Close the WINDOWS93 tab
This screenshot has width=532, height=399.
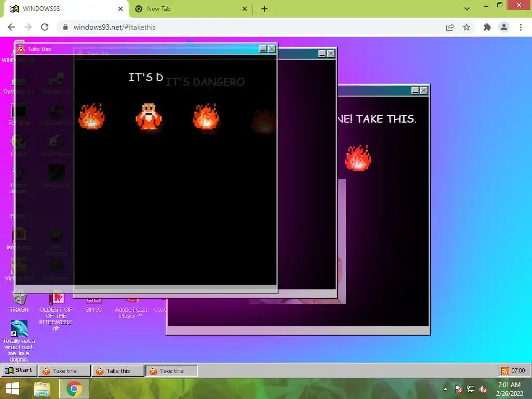click(x=121, y=9)
